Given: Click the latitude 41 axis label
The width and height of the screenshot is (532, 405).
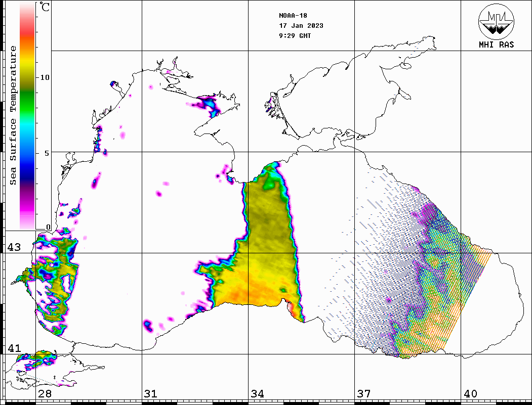Looking at the screenshot, I should [14, 348].
